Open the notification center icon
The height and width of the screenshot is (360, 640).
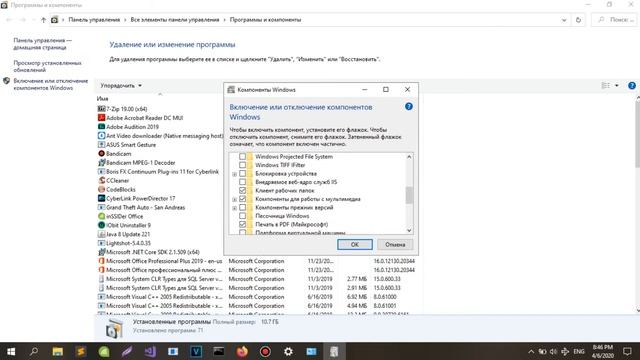pyautogui.click(x=627, y=351)
